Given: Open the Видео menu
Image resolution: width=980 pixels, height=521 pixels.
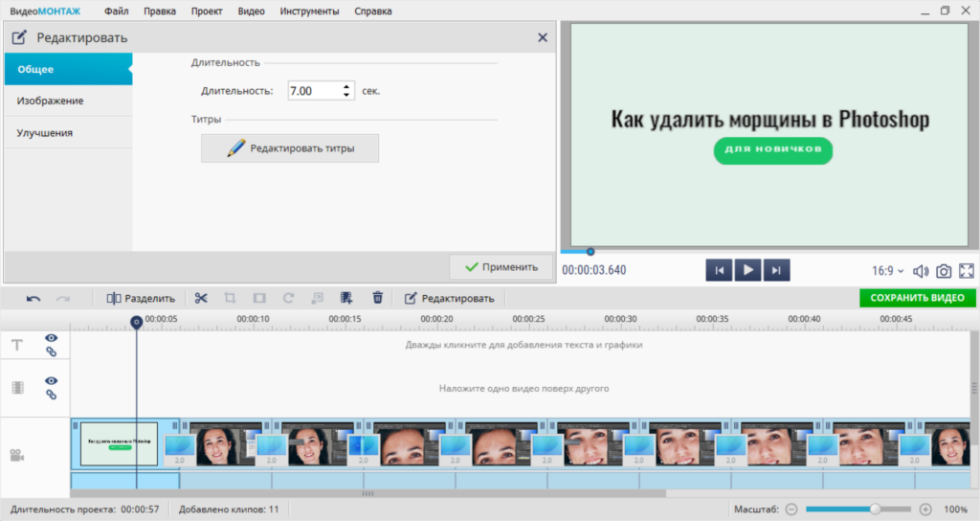Looking at the screenshot, I should tap(252, 11).
